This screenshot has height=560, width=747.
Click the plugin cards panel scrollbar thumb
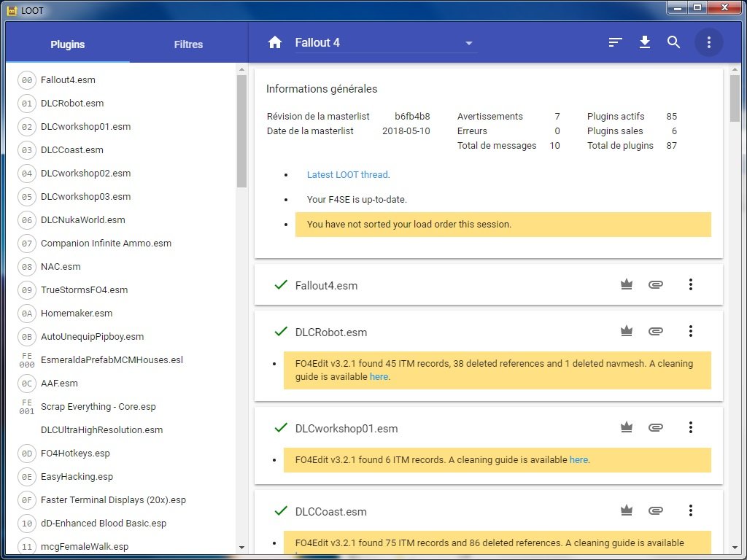coord(735,98)
